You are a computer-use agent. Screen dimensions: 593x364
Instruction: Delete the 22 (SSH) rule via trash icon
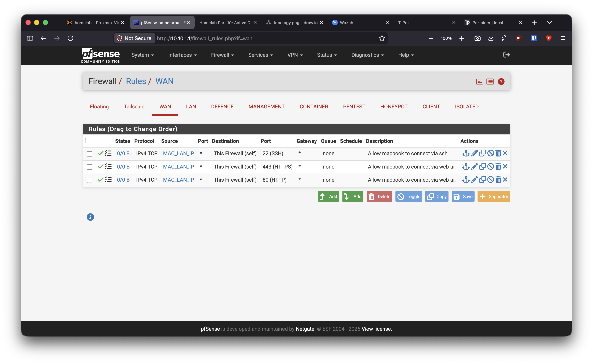pos(498,153)
